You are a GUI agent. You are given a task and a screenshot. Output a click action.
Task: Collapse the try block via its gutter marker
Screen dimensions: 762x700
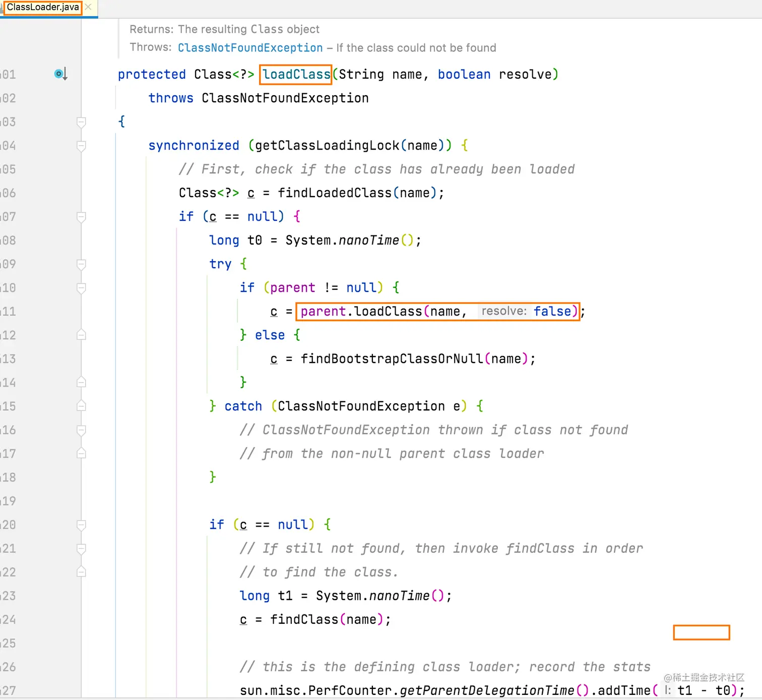click(x=81, y=264)
